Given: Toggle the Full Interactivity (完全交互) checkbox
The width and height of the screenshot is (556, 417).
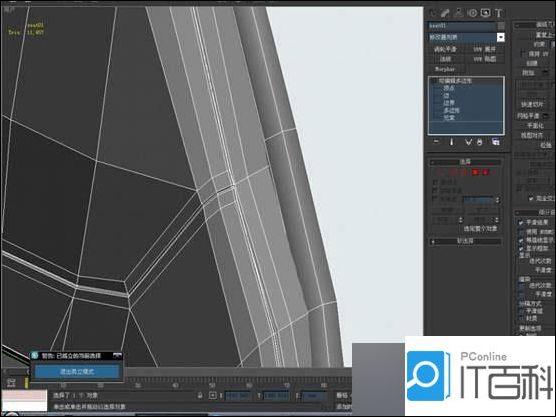Looking at the screenshot, I should 531,199.
